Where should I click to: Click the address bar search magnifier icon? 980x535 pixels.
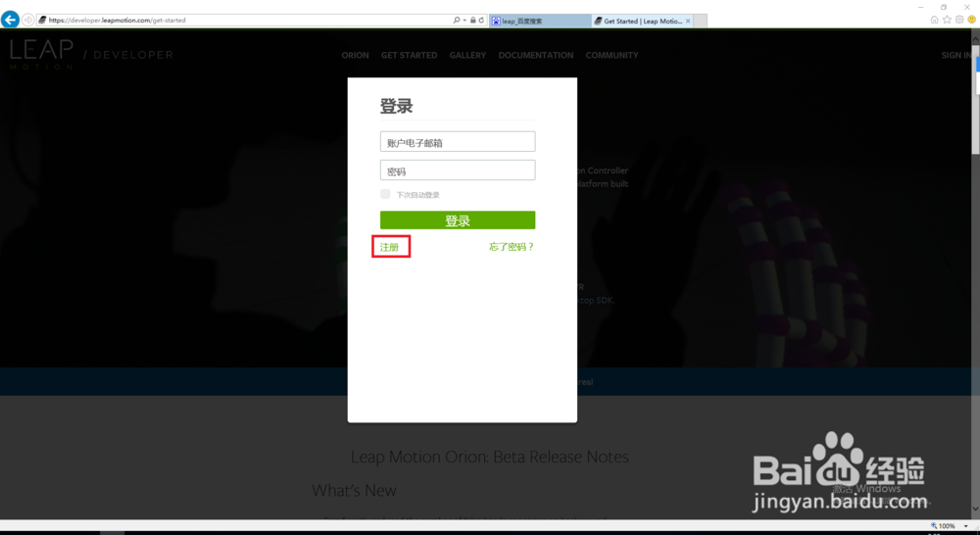click(x=457, y=20)
